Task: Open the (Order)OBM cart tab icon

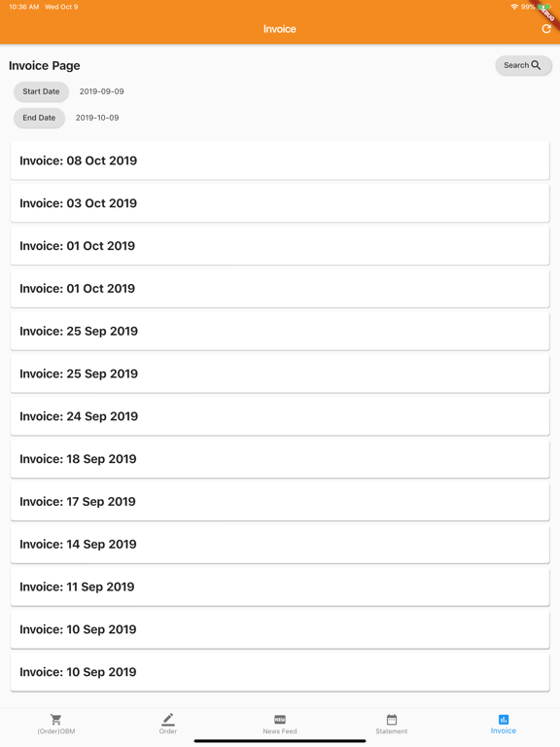Action: tap(55, 720)
